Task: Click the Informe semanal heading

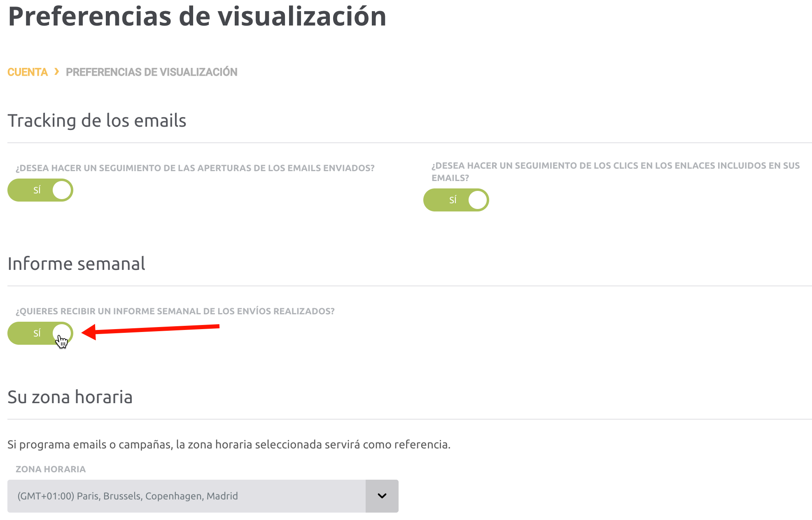Action: pos(76,264)
